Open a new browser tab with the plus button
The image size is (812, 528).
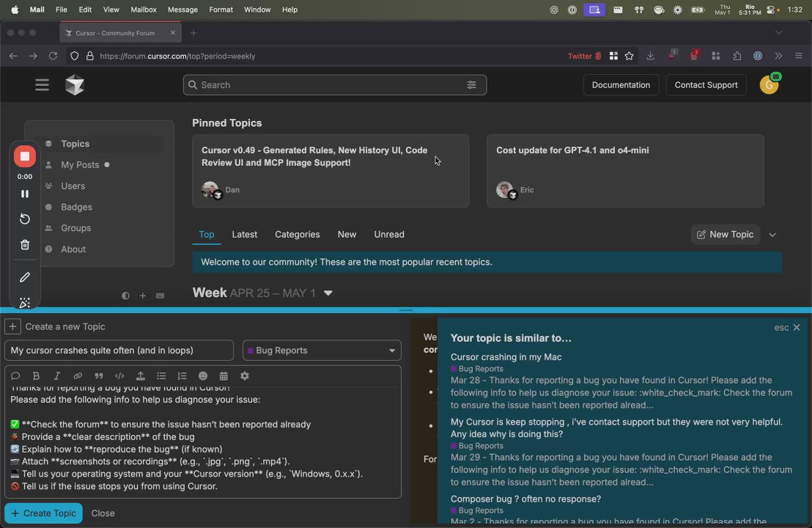[193, 33]
